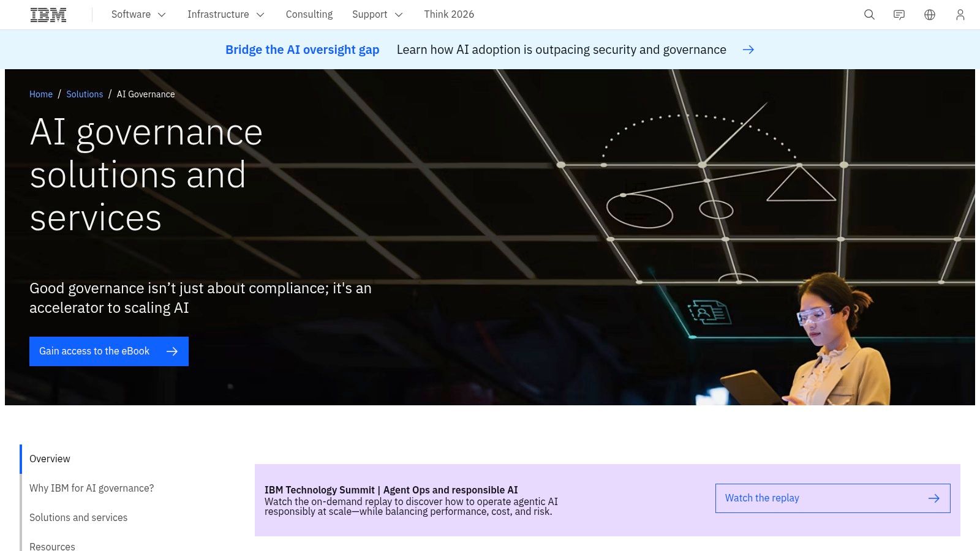
Task: Open the Consulting menu item
Action: coord(309,14)
